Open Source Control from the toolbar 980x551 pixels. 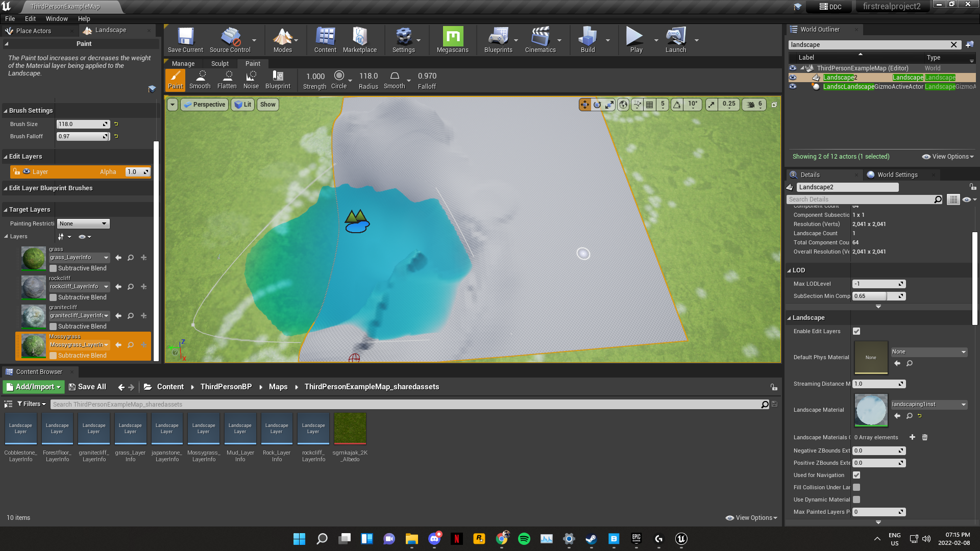230,40
